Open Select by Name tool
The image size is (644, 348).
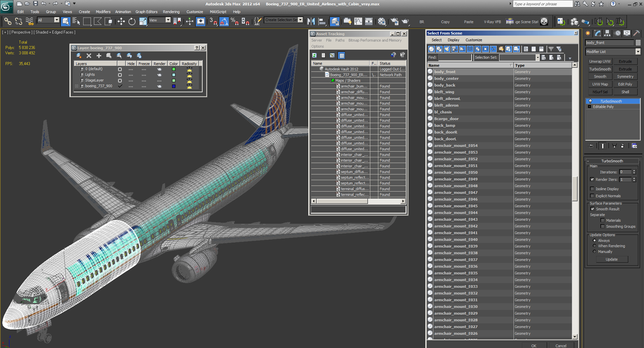pyautogui.click(x=76, y=21)
